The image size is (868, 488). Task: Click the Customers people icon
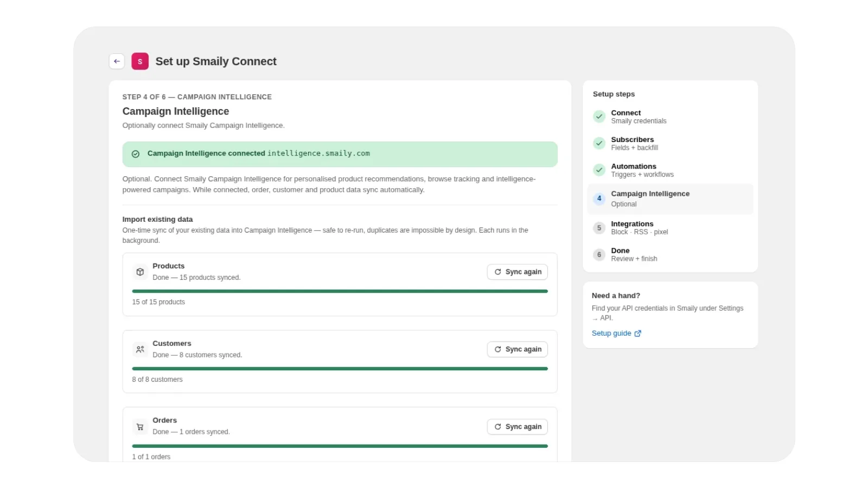(140, 349)
